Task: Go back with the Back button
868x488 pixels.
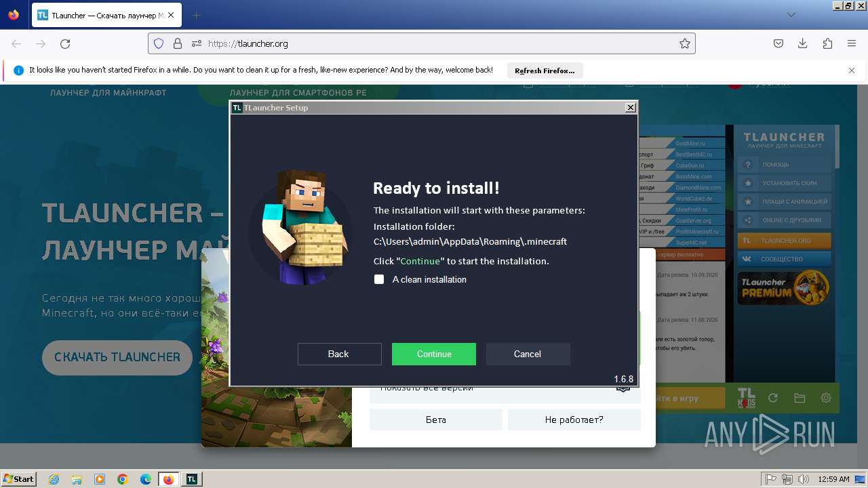Action: pyautogui.click(x=339, y=354)
